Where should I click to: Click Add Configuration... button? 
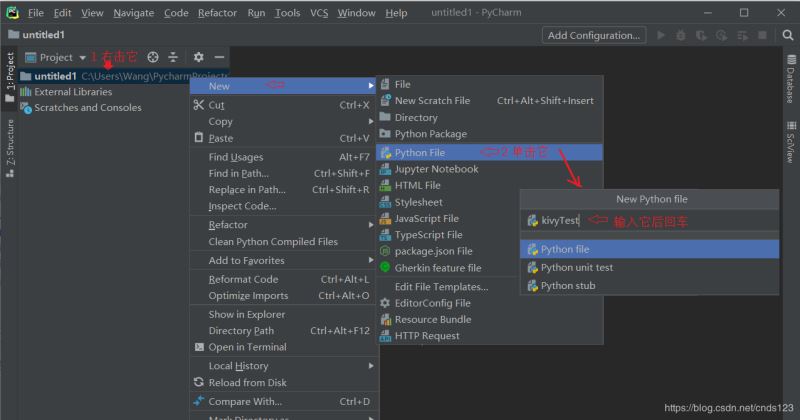tap(594, 35)
